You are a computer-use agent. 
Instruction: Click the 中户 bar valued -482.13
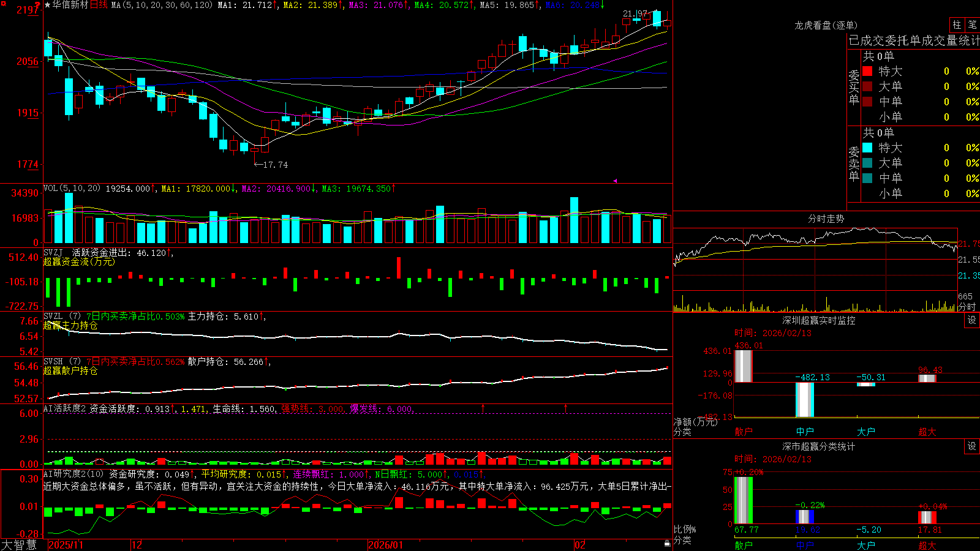804,400
